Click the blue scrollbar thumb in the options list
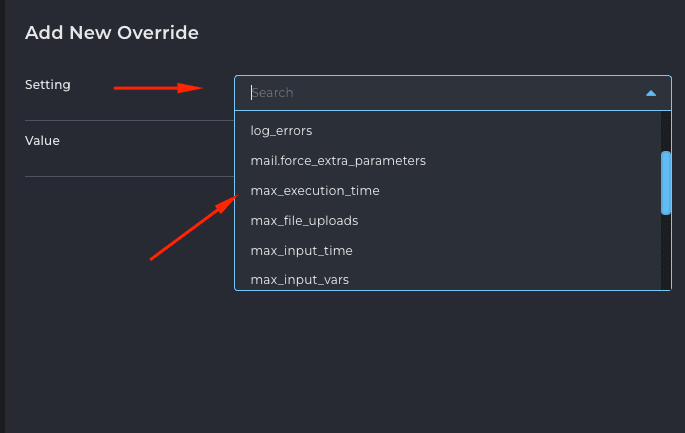685x433 pixels. tap(666, 183)
